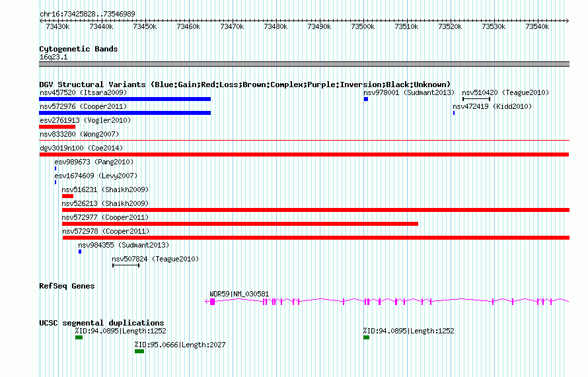Click the %ID:94.0895|Length:1252 label near 73500k
Image resolution: width=588 pixels, height=377 pixels.
pyautogui.click(x=408, y=331)
